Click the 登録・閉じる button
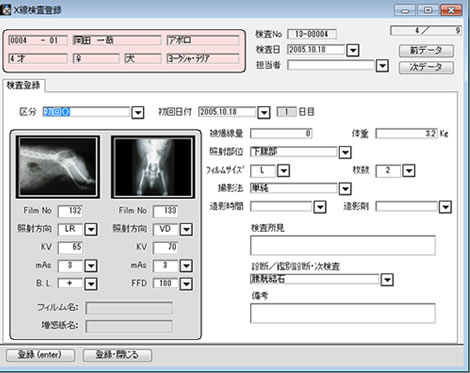 (117, 355)
